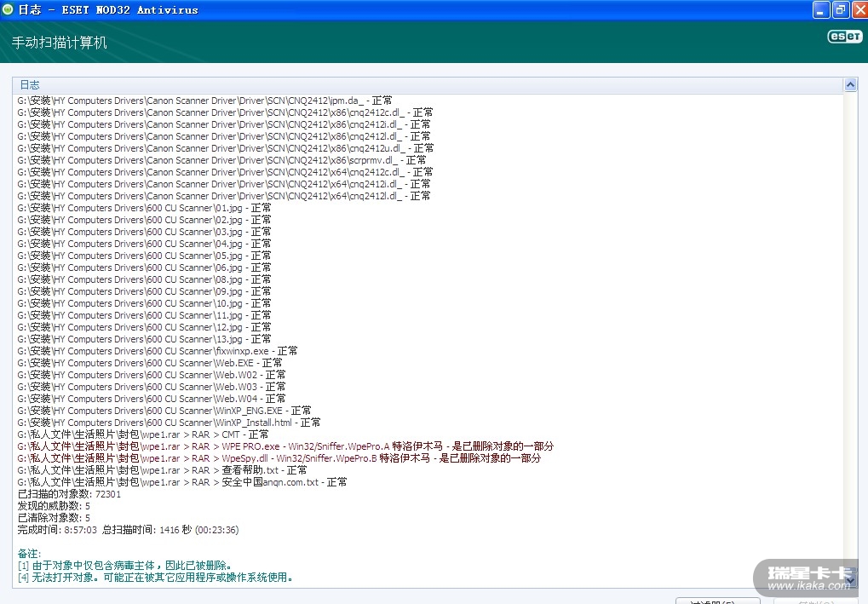Screen dimensions: 868x604
Task: Select the wpe1.rar > RAR > CMT log row
Action: point(143,434)
